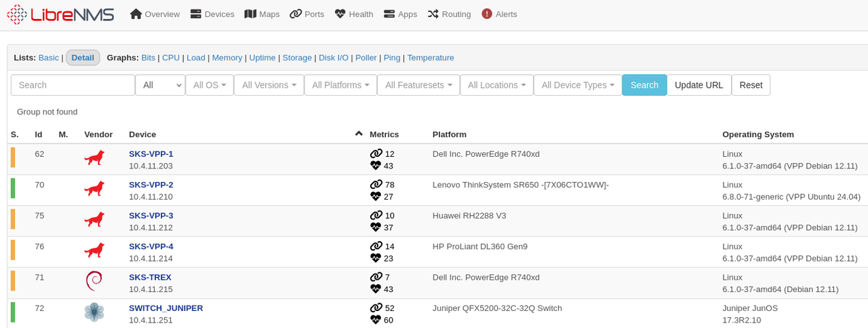Show the Memory graphs
Image resolution: width=868 pixels, height=328 pixels.
pyautogui.click(x=227, y=58)
